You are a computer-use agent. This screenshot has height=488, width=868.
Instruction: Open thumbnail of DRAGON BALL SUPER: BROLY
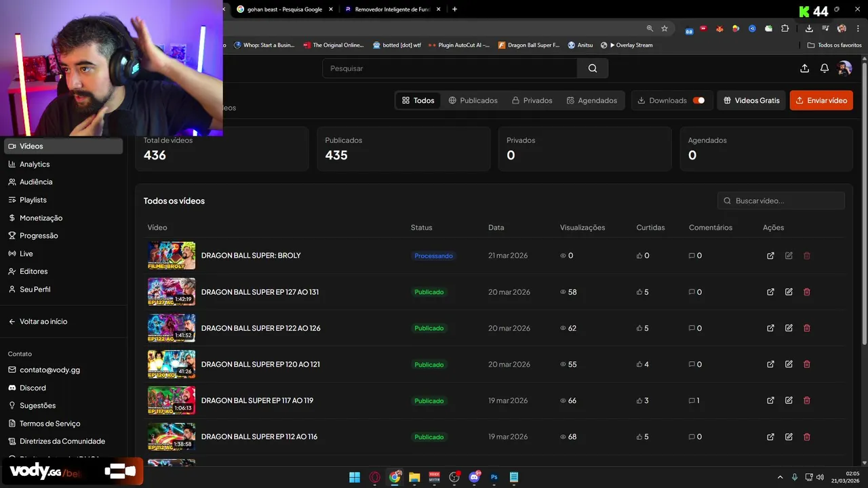point(172,256)
